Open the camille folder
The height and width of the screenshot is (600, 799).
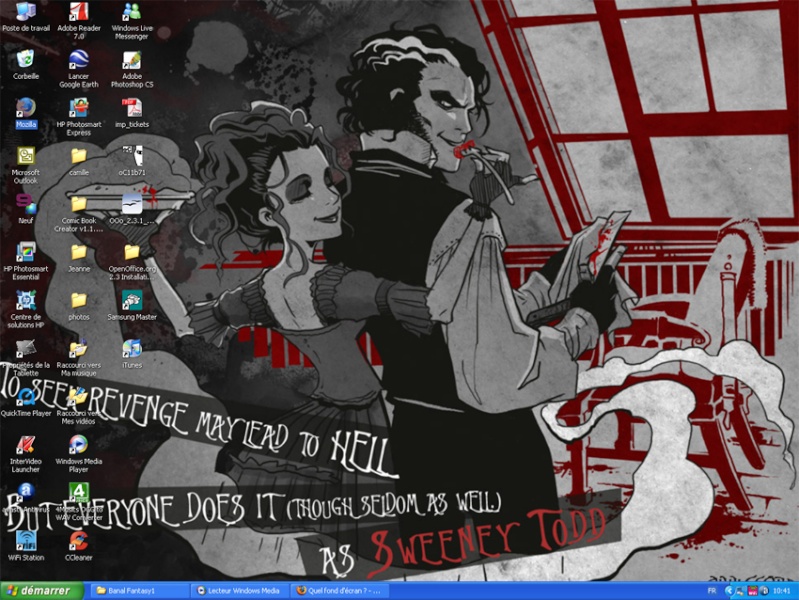pos(78,161)
